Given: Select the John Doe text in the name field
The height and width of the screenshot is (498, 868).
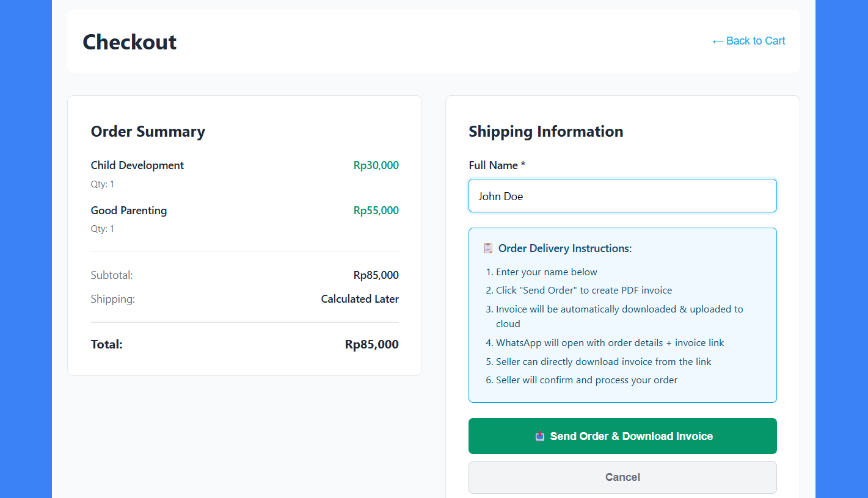Looking at the screenshot, I should click(501, 196).
